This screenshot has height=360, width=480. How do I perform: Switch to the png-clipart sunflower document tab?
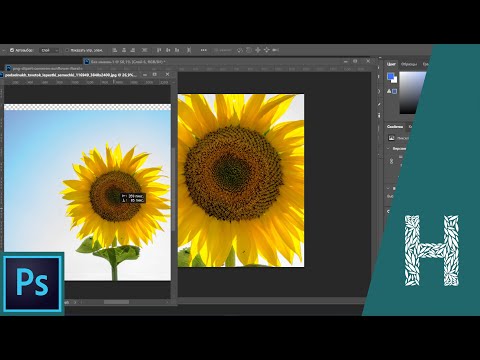pyautogui.click(x=47, y=68)
